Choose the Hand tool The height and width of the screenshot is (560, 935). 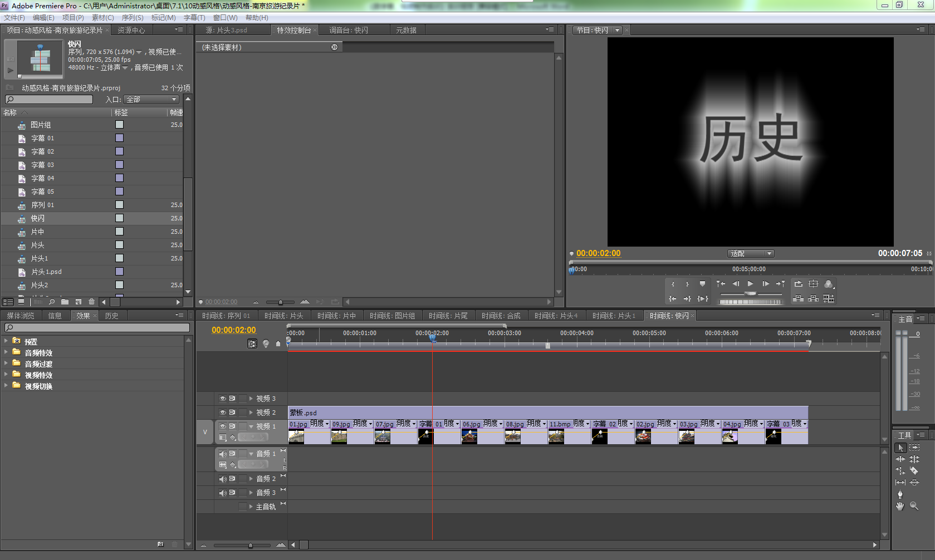[900, 506]
